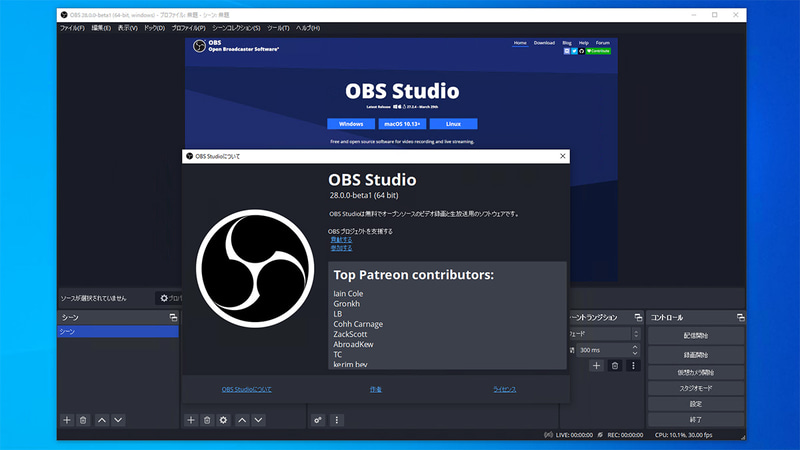Open advanced audio properties gears icon in the mixer
Viewport: 800px width, 450px height.
point(318,420)
